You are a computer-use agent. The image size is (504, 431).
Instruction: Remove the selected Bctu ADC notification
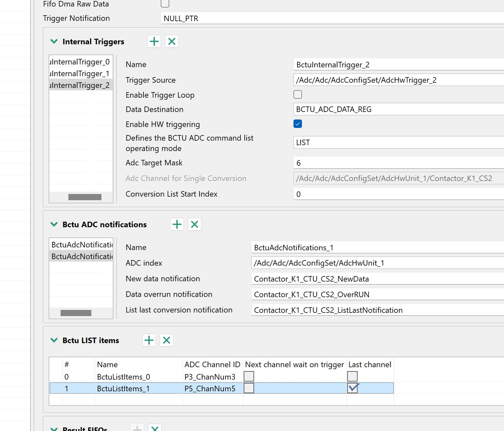[x=194, y=224]
